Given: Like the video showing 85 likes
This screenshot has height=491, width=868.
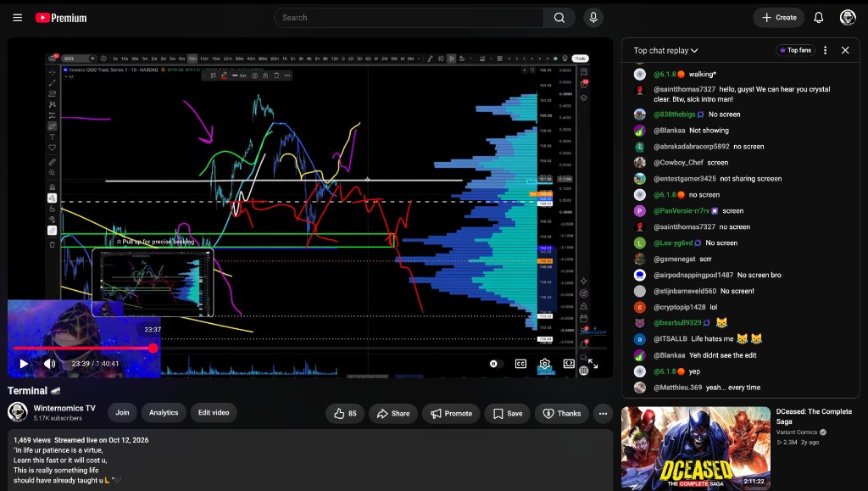Looking at the screenshot, I should (x=345, y=414).
